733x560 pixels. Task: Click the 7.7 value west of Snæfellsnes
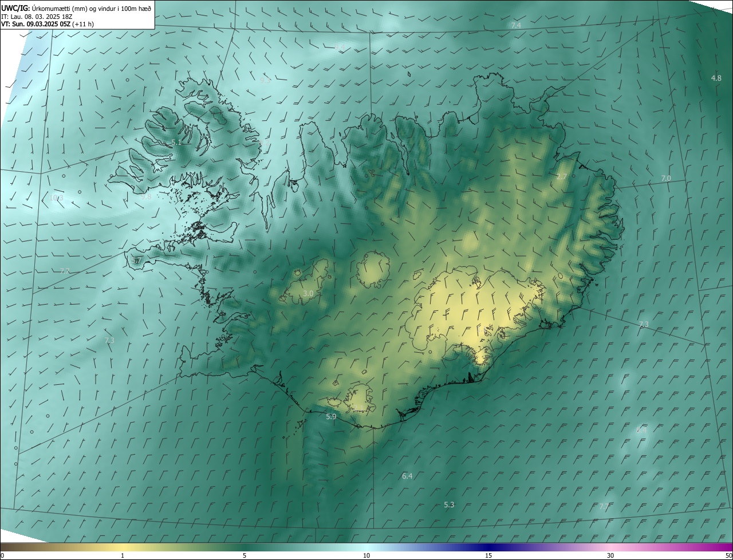(x=65, y=271)
